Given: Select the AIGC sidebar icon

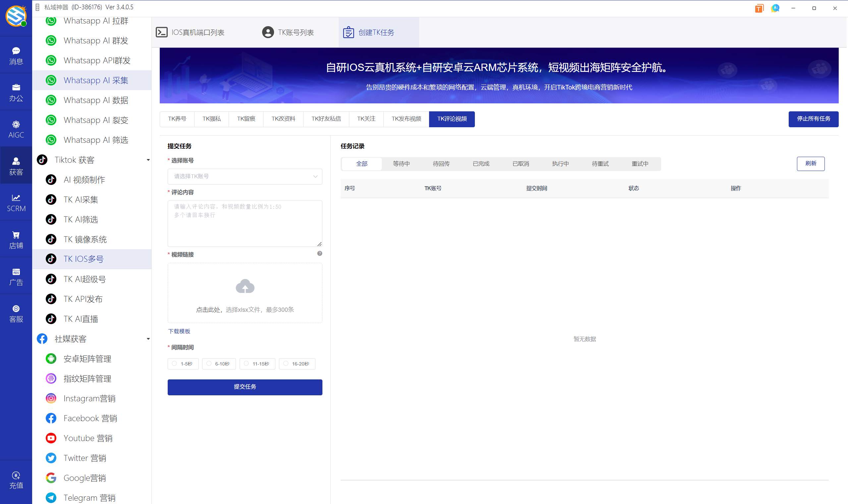Looking at the screenshot, I should [16, 129].
